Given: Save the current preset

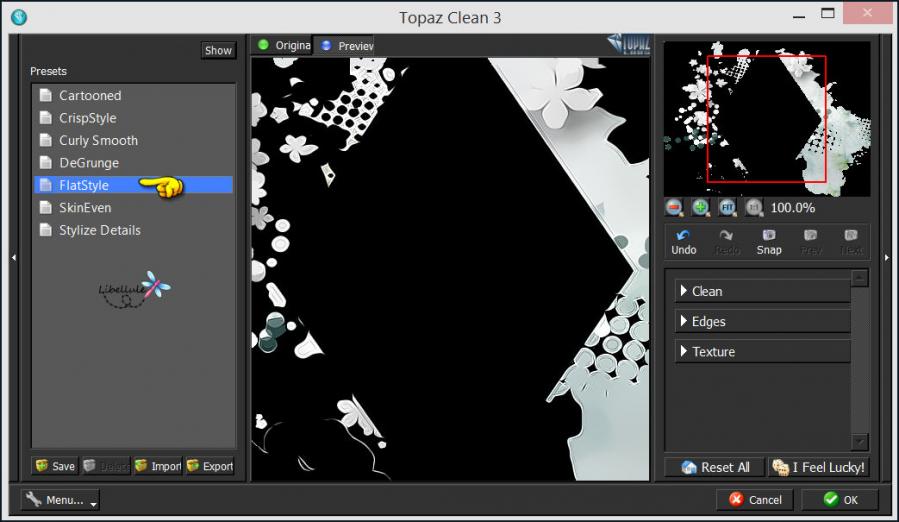Looking at the screenshot, I should coord(56,466).
